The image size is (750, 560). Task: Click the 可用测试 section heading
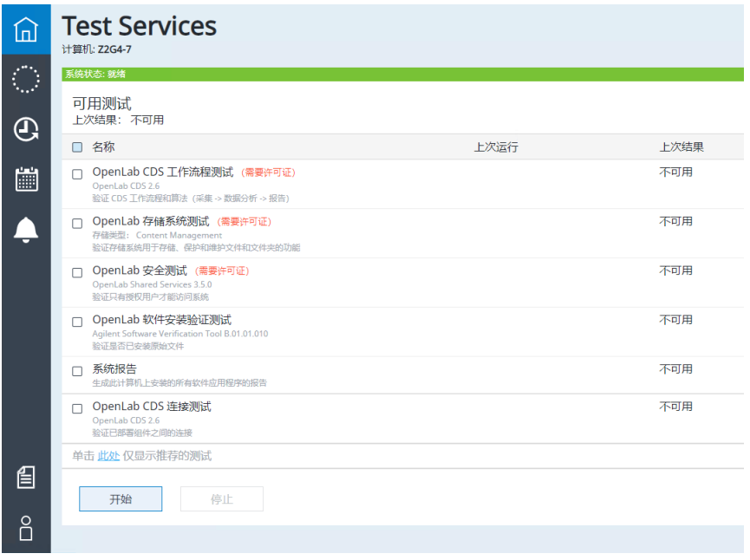[x=102, y=103]
